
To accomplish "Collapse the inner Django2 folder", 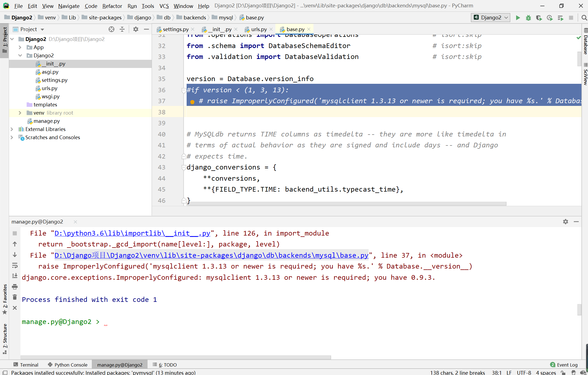I will [20, 56].
